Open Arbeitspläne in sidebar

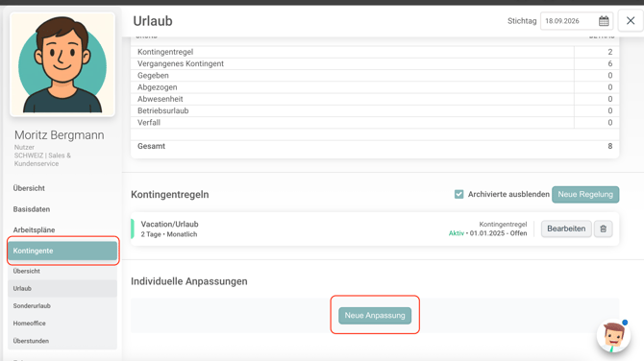(x=34, y=230)
